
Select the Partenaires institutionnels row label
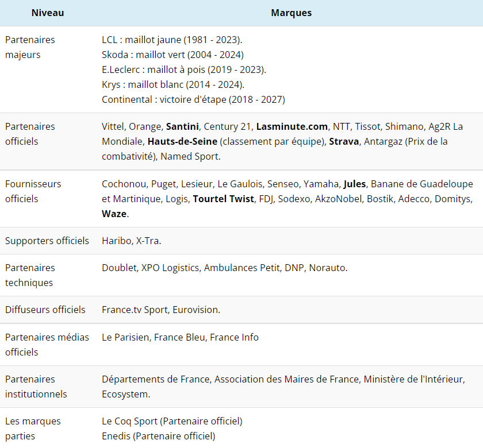click(36, 387)
